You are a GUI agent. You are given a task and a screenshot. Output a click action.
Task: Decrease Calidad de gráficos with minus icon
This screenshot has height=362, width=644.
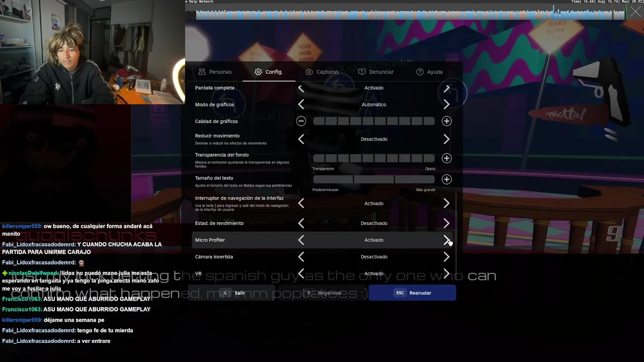(x=301, y=121)
